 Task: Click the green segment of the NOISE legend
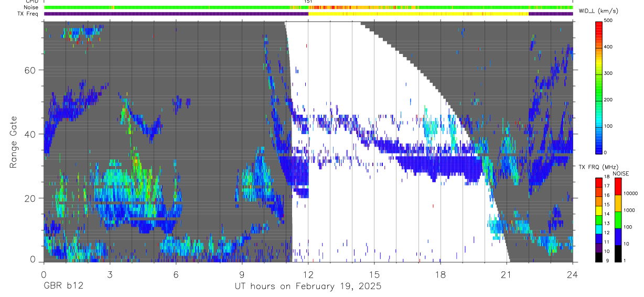tap(618, 219)
